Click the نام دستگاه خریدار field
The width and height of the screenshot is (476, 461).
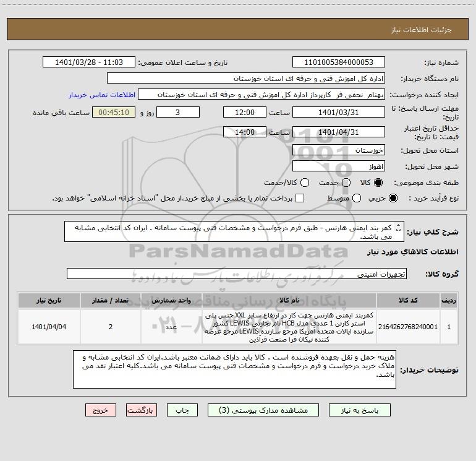pyautogui.click(x=246, y=78)
